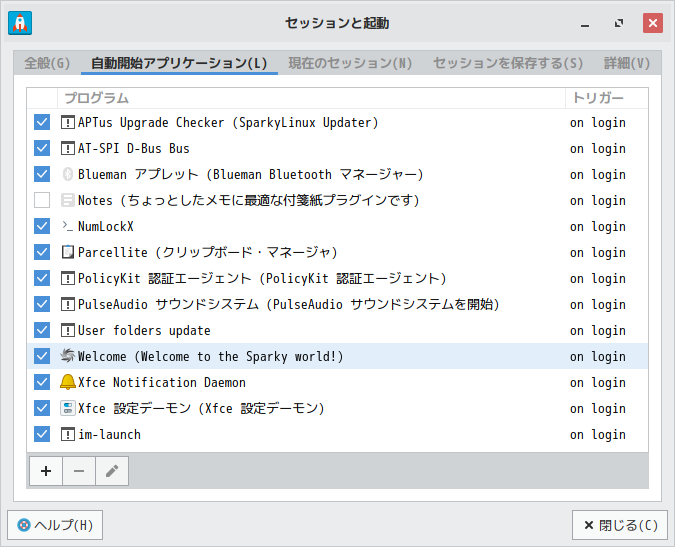675x547 pixels.
Task: Click the NumLockX terminal prompt icon
Action: [x=68, y=226]
